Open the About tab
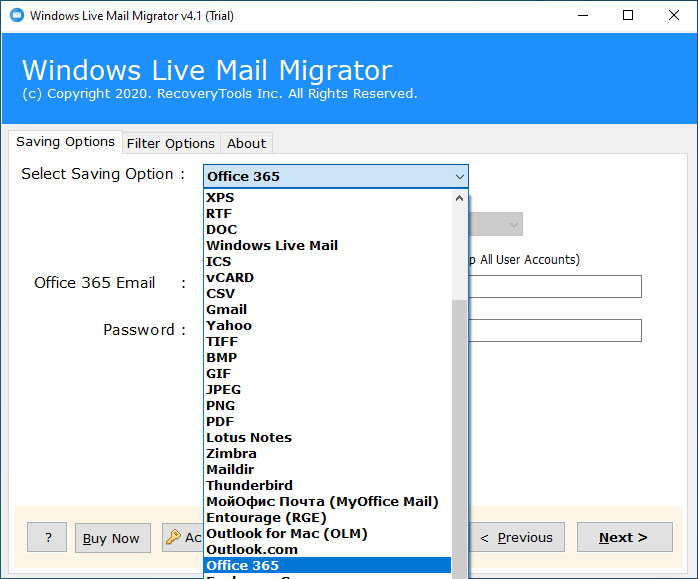The height and width of the screenshot is (579, 698). coord(246,144)
